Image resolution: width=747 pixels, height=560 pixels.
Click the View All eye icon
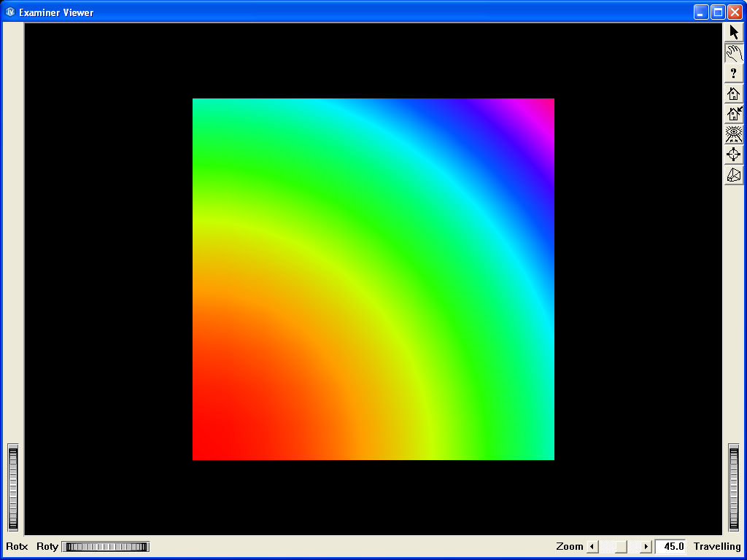point(733,133)
